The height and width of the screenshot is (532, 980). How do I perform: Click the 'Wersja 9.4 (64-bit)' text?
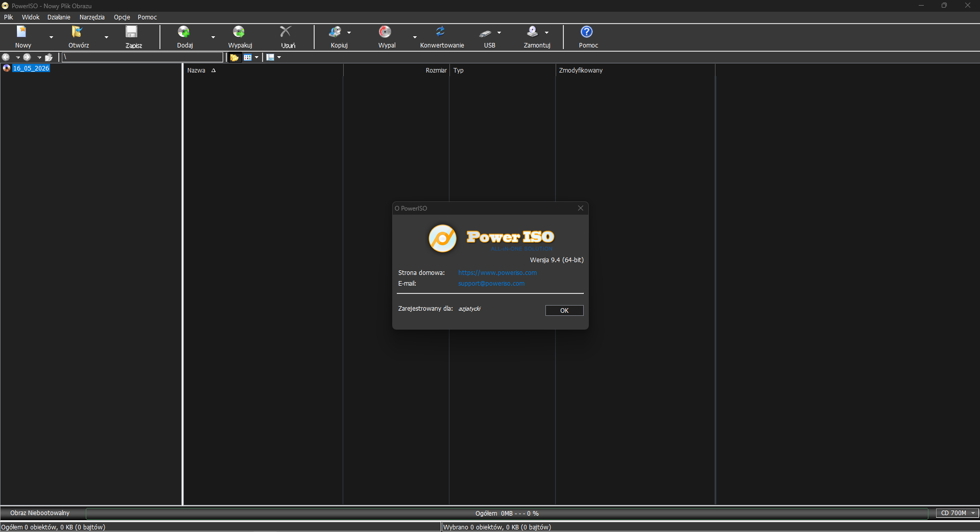557,260
